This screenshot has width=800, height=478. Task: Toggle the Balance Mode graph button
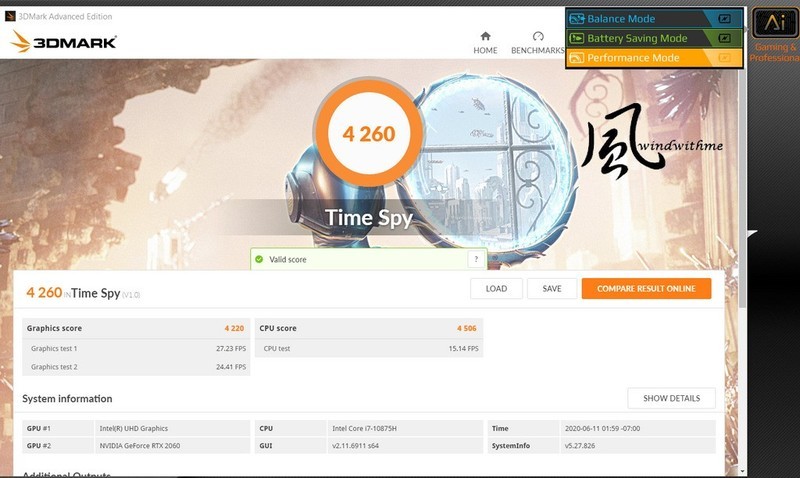(724, 19)
